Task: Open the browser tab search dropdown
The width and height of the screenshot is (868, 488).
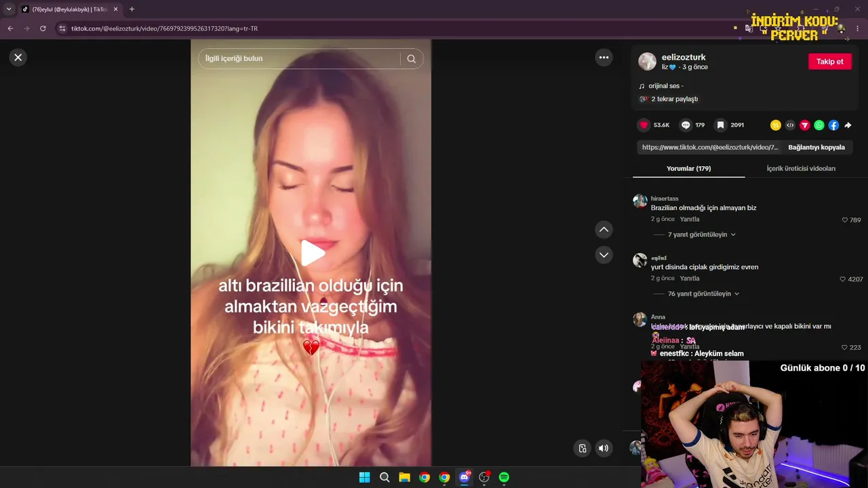Action: tap(9, 9)
